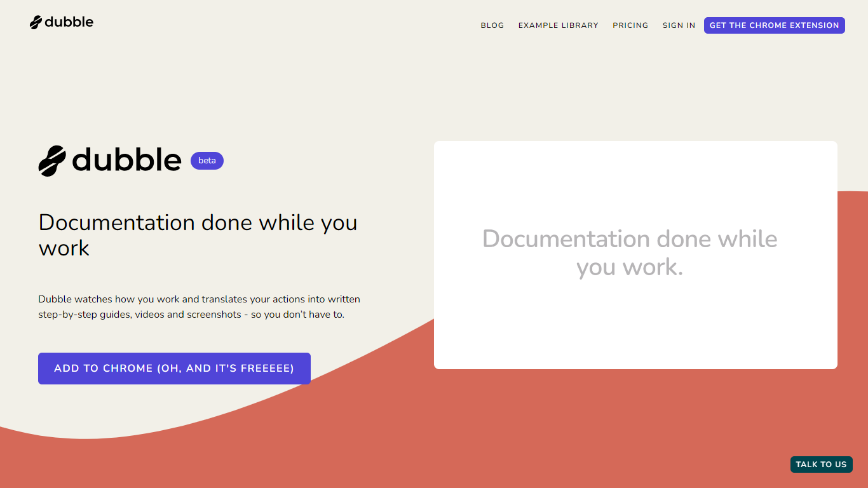Click the dubble logo in the header
Screen dimensions: 868x488
tap(62, 22)
